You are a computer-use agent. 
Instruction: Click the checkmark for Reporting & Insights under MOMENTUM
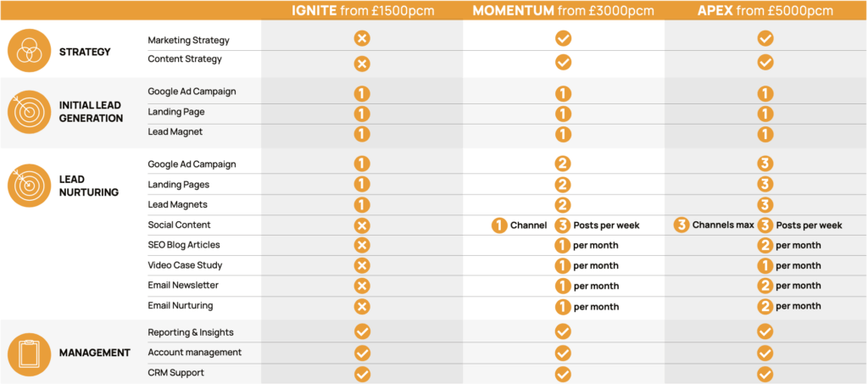coord(563,332)
